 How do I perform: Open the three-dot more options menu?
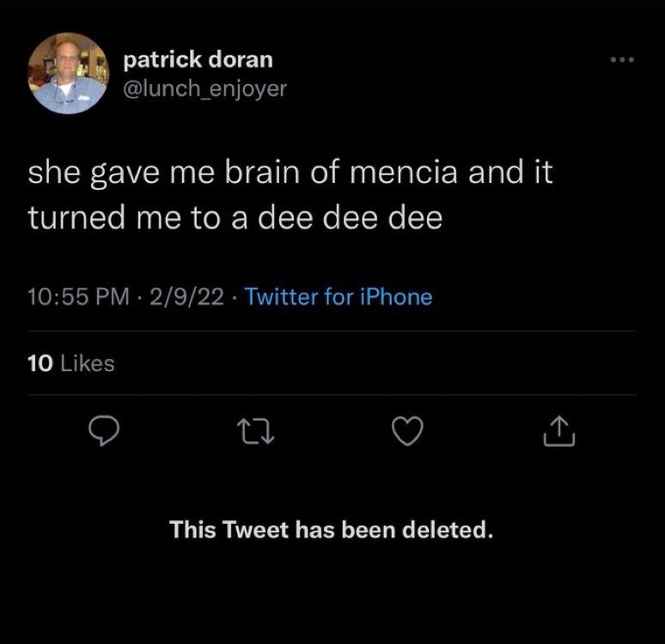click(x=622, y=60)
